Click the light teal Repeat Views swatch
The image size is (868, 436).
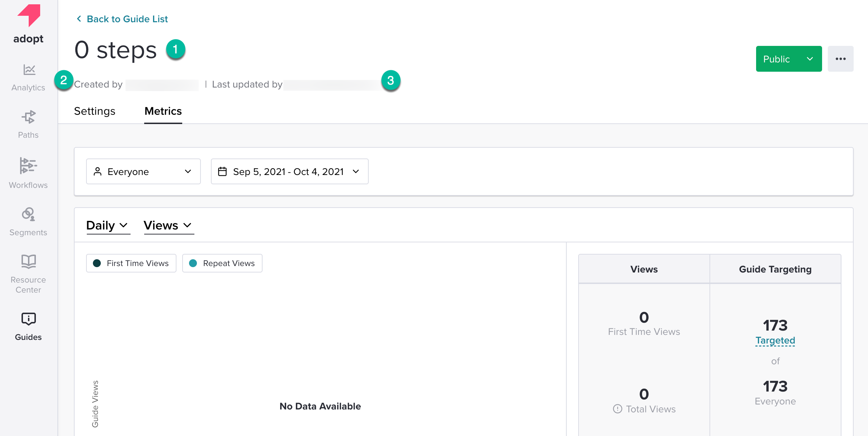point(193,263)
